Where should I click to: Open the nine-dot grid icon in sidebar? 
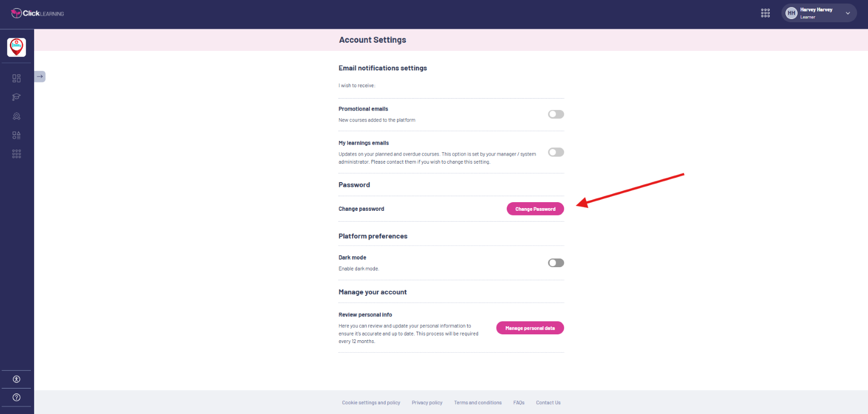point(16,154)
